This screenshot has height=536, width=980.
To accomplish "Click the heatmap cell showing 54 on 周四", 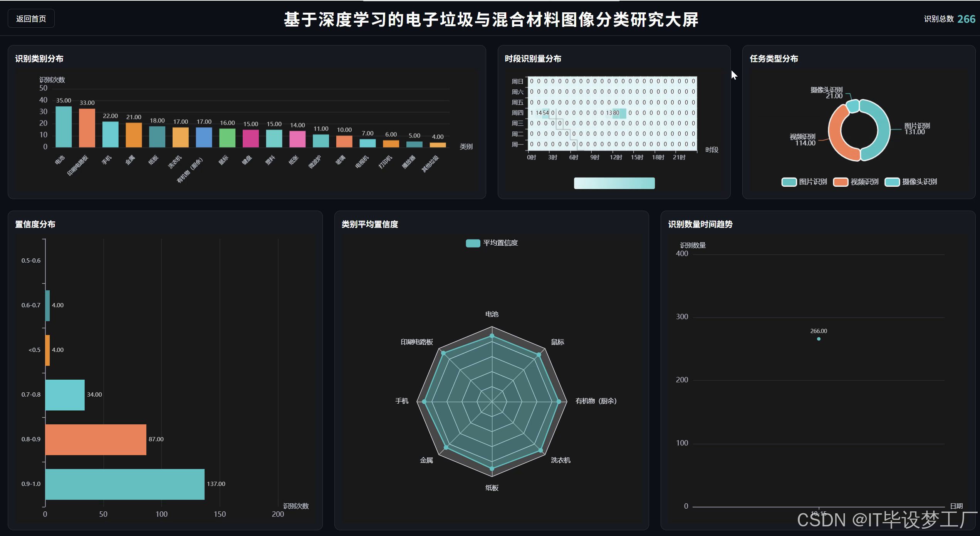I will tap(545, 113).
